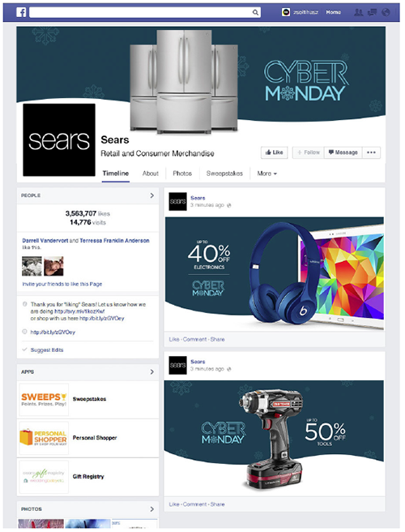Follow the Sears page
Image resolution: width=405 pixels, height=532 pixels.
pos(309,152)
